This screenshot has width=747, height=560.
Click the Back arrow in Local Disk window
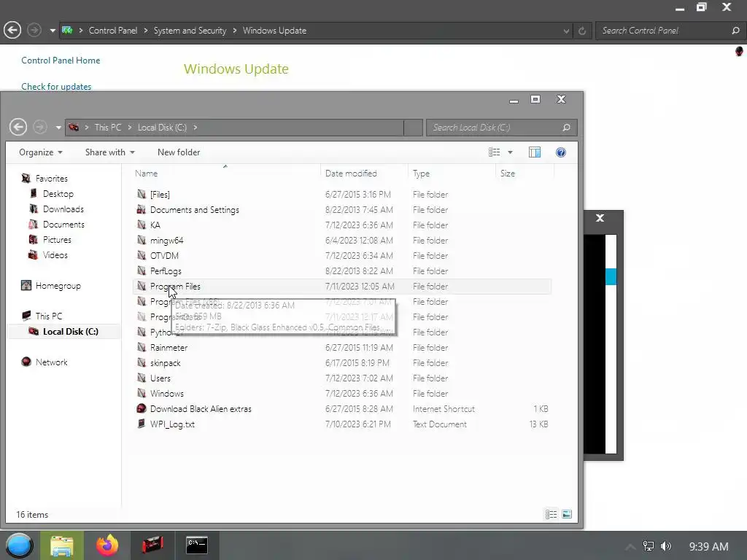pos(18,127)
